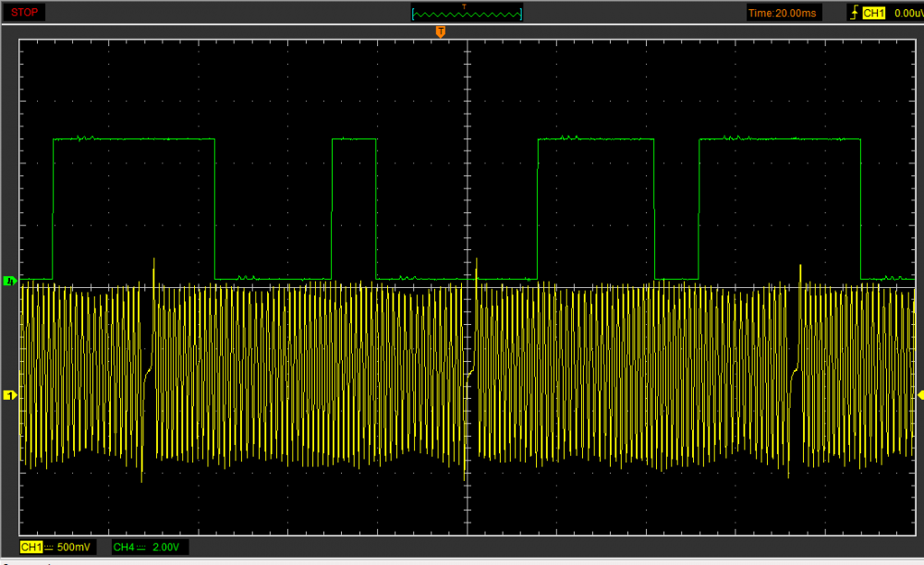Click the CH4 coupling symbol beside 2.00V
The width and height of the screenshot is (924, 565).
pyautogui.click(x=141, y=547)
